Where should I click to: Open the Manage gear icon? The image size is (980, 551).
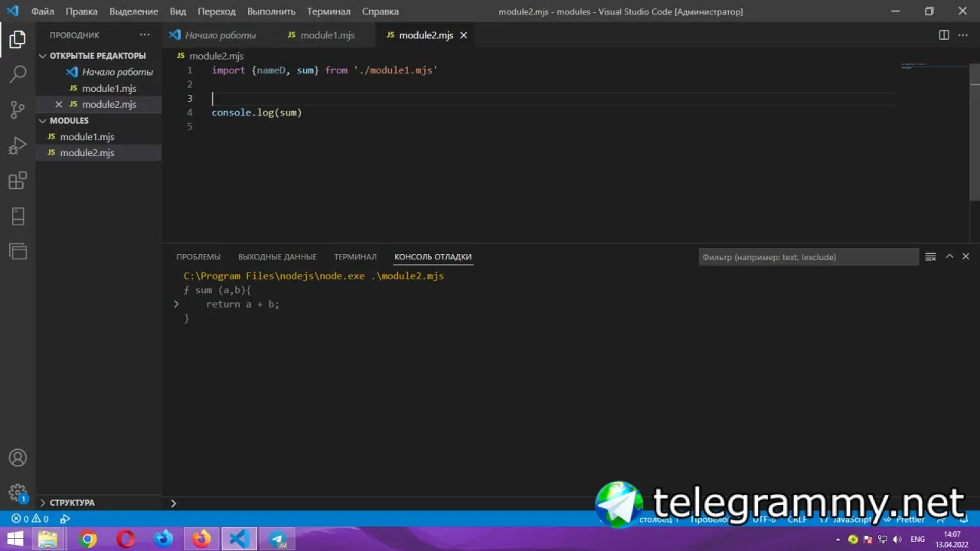coord(18,493)
